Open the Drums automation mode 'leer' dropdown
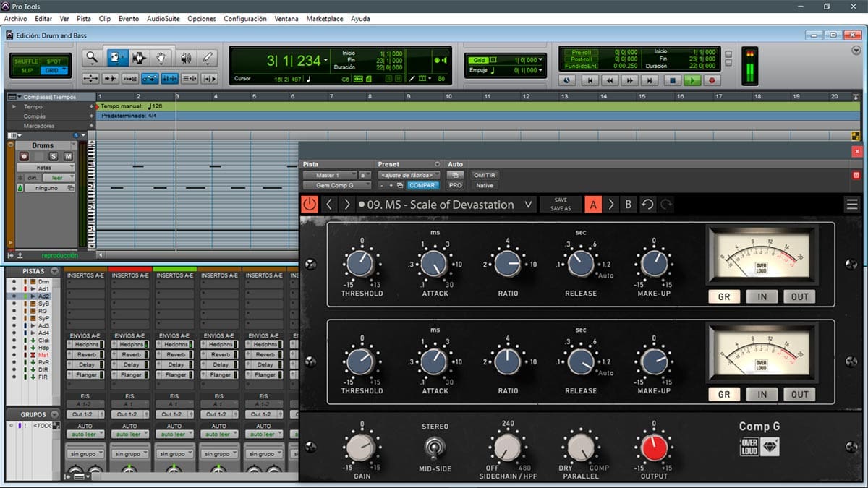 [x=59, y=177]
